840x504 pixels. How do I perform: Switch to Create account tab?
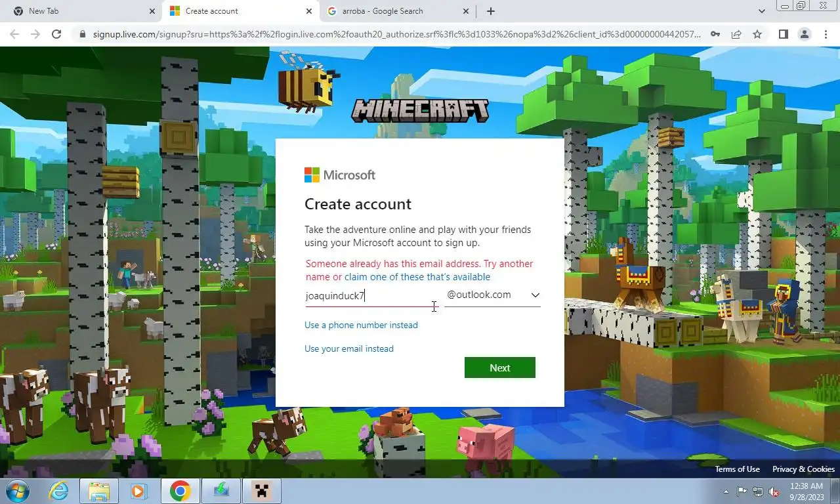coord(240,11)
